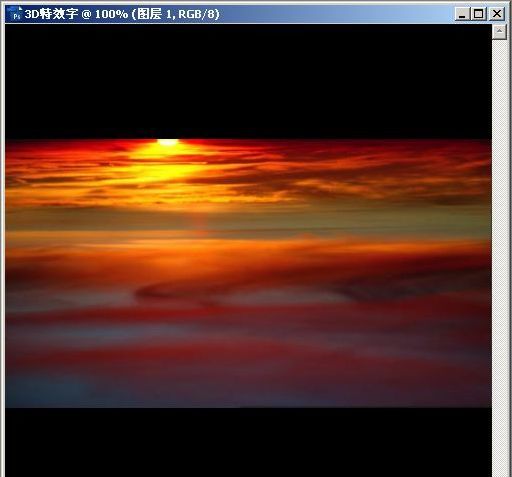Click the vertical scrollbar track below the arrow
The height and width of the screenshot is (477, 512).
pyautogui.click(x=499, y=233)
